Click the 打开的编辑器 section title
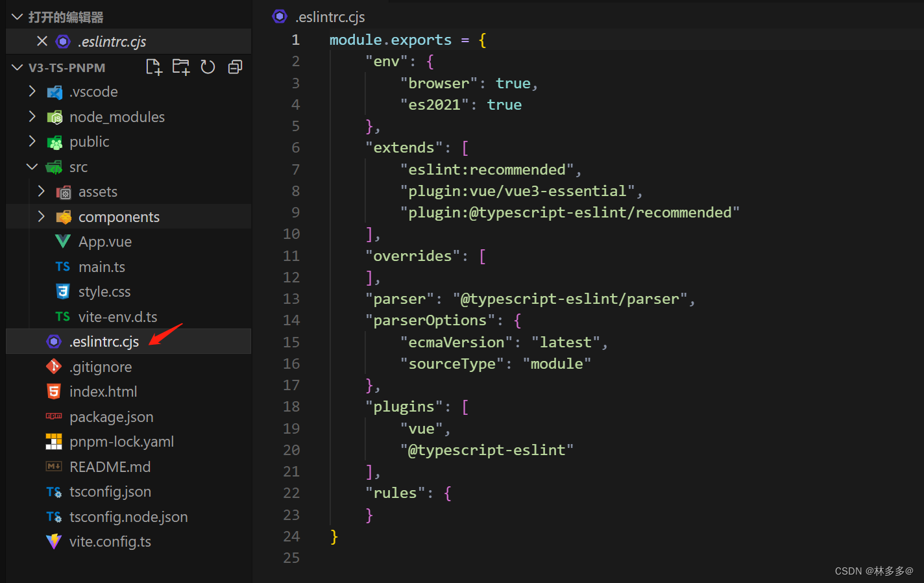This screenshot has height=583, width=924. pyautogui.click(x=66, y=17)
